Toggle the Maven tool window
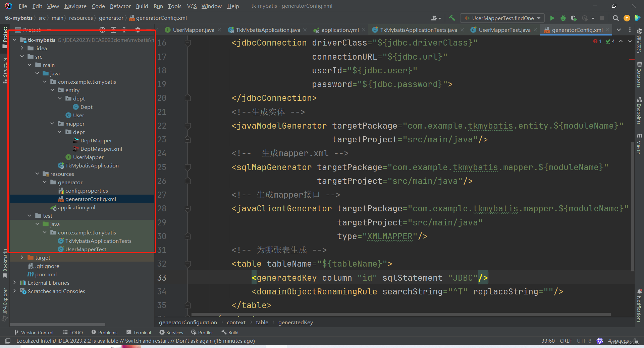The image size is (644, 348). pos(639,144)
